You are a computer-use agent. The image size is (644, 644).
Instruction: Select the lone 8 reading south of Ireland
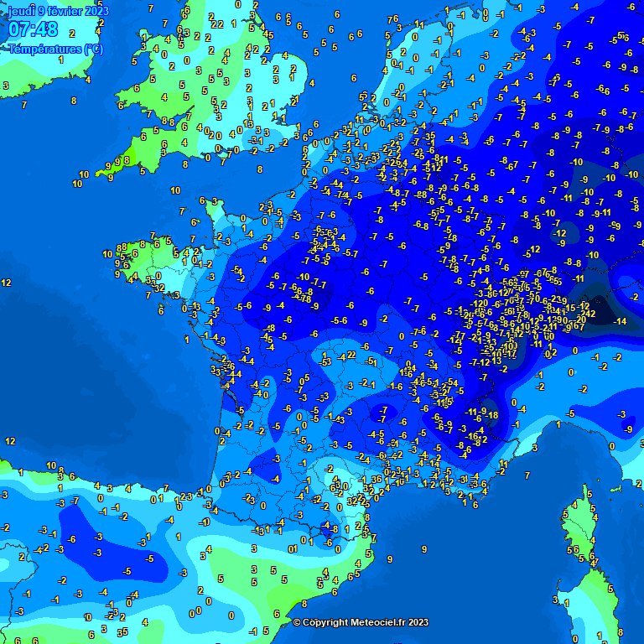(74, 101)
